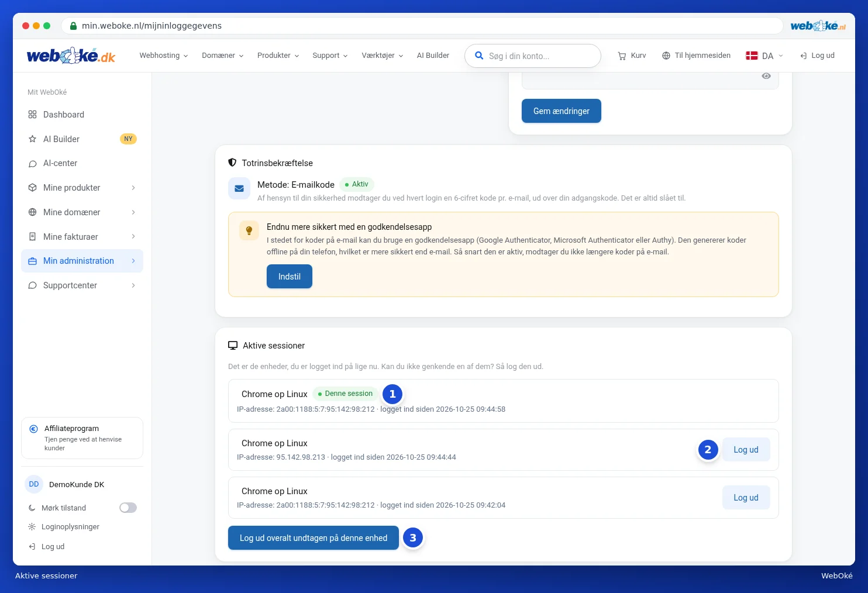Viewport: 868px width, 593px height.
Task: Click the Affiliateprogram euro icon
Action: tap(33, 429)
